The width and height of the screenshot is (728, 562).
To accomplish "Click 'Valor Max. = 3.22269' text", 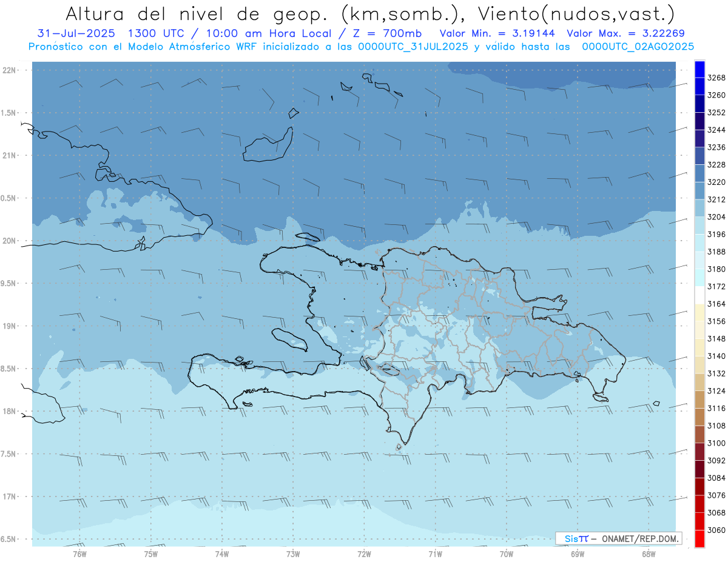I will pos(625,33).
